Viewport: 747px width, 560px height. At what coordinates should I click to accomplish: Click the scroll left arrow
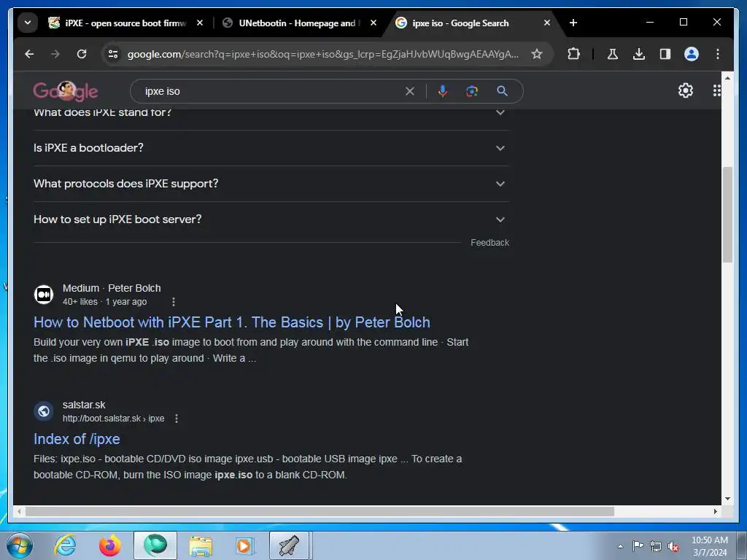coord(19,511)
